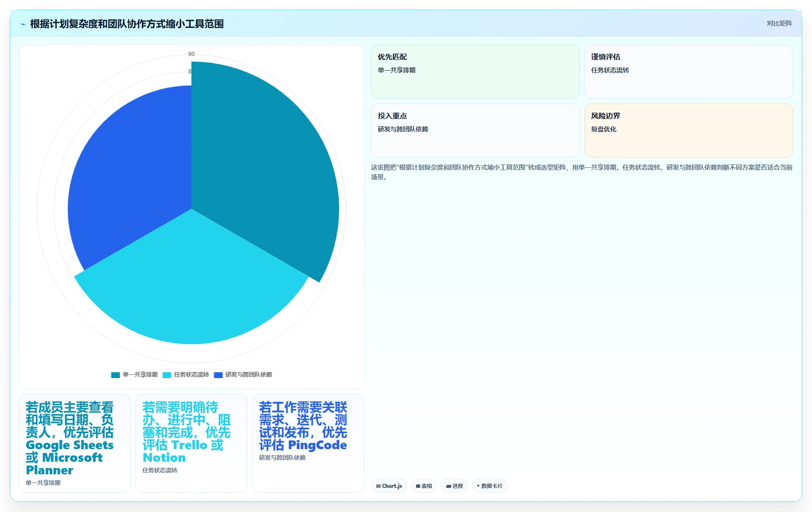Click the 复盘优化 text in 风险边界 card
The width and height of the screenshot is (812, 512).
tap(603, 129)
